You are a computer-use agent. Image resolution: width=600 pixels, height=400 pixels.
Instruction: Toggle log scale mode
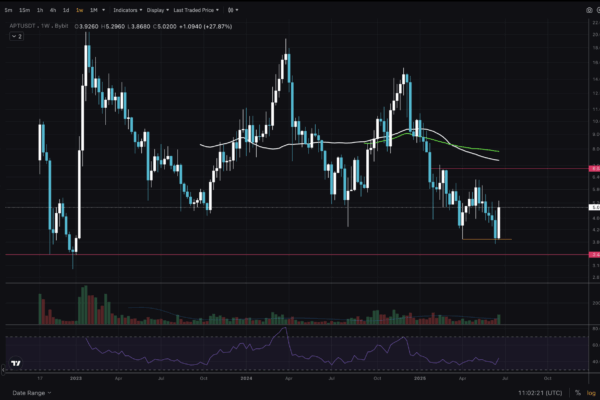click(x=591, y=393)
